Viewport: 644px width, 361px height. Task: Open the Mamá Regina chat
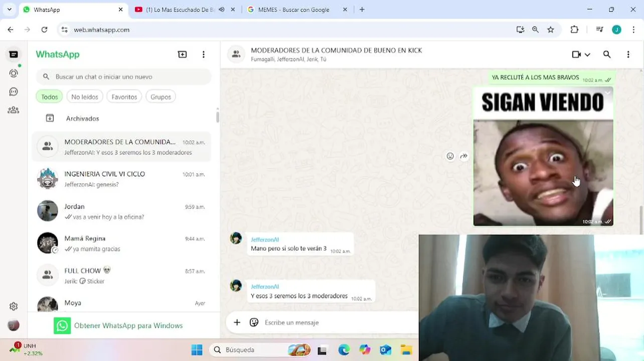pos(121,243)
